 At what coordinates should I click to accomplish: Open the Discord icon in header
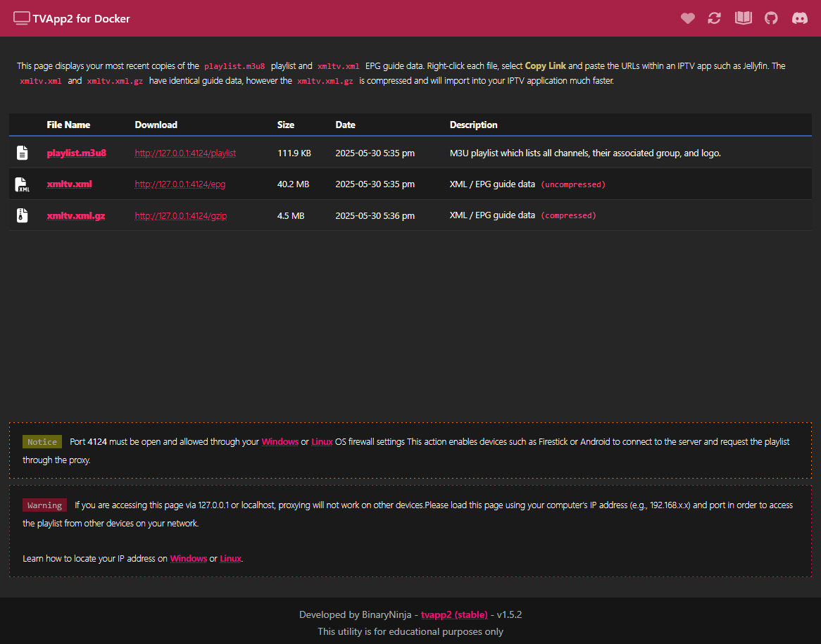click(800, 18)
